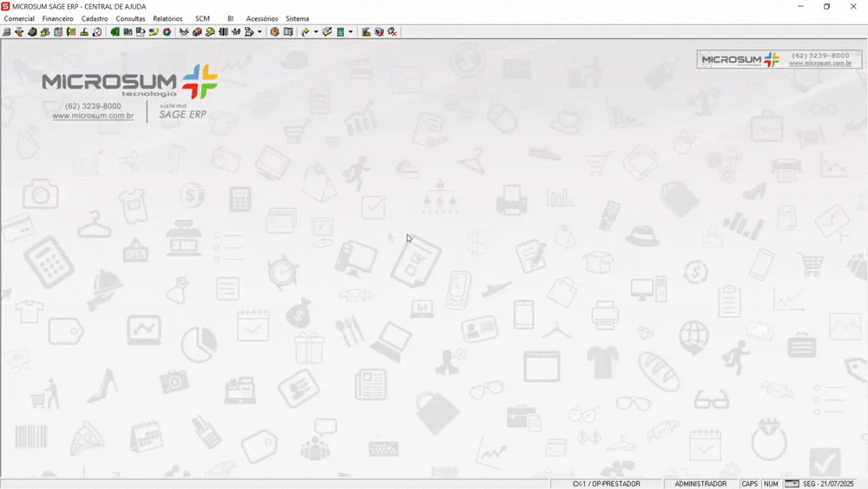Click the last toolbar icon with red X
This screenshot has width=868, height=489.
pos(392,32)
